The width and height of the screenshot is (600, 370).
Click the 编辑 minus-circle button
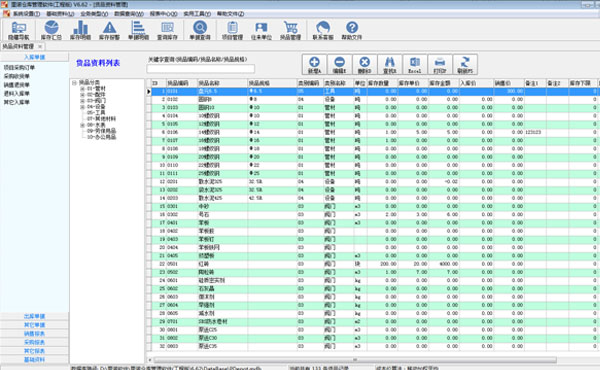(x=339, y=65)
